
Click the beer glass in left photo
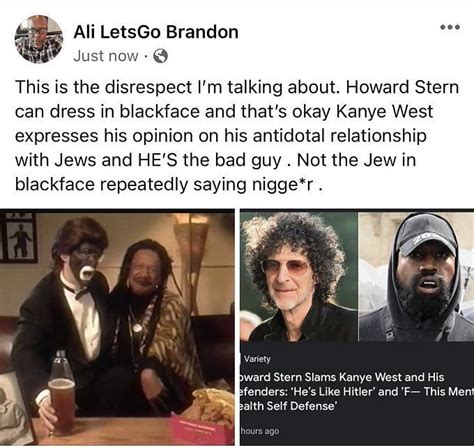coord(62,406)
